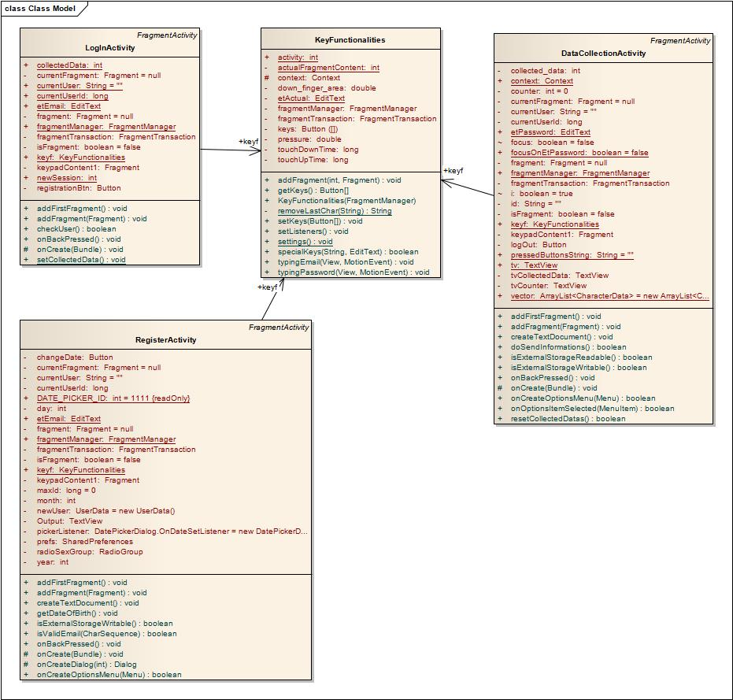Select 'Output: TextView' attribute
733x700 pixels.
69,522
